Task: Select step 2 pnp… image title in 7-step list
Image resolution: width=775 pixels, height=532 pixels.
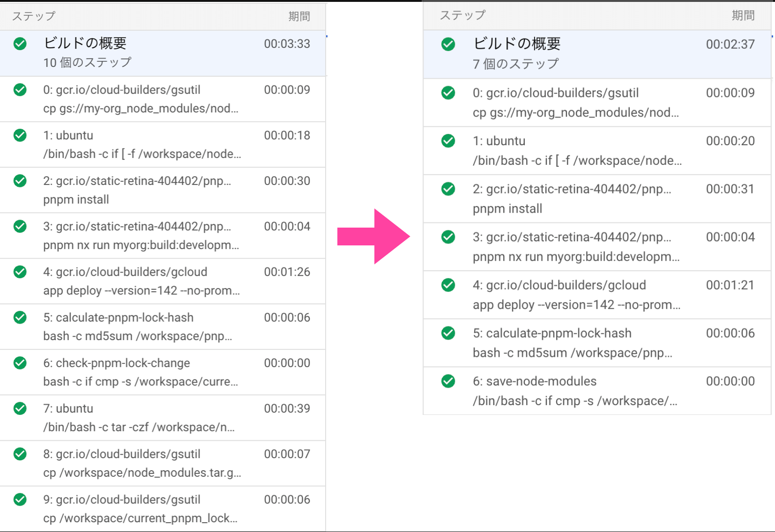Action: click(572, 189)
